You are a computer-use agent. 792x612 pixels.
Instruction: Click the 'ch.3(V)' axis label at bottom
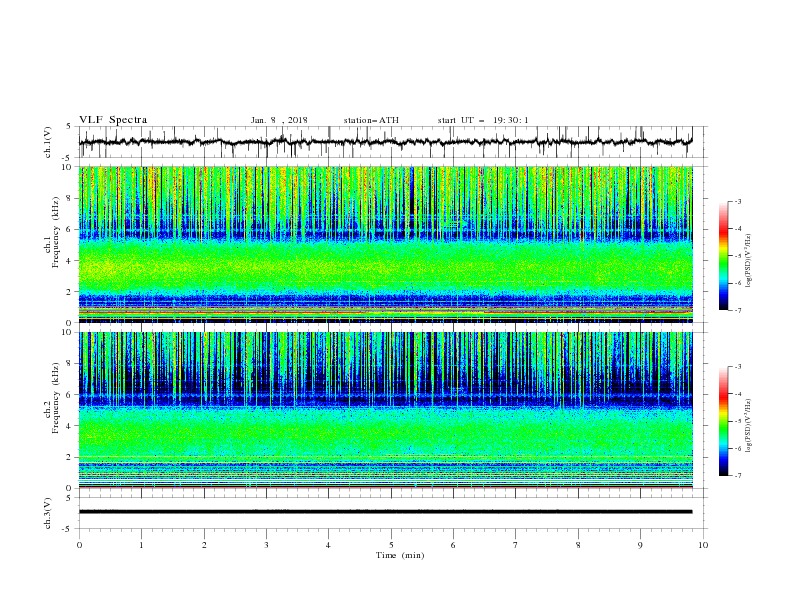click(48, 513)
